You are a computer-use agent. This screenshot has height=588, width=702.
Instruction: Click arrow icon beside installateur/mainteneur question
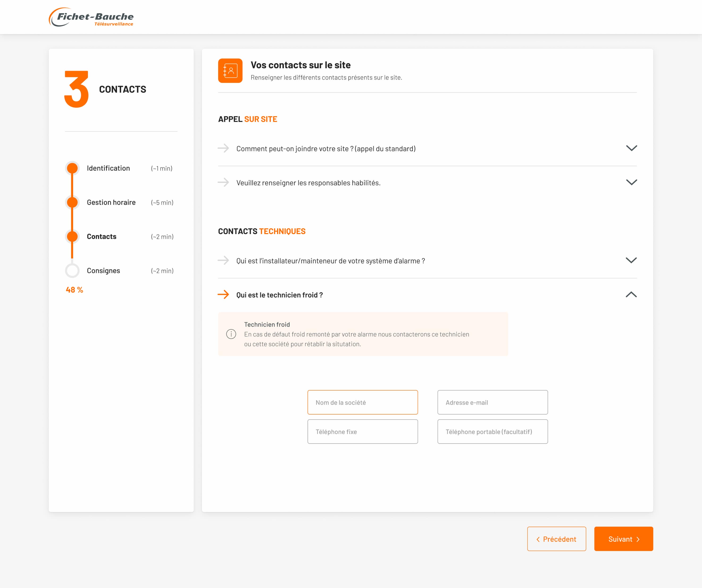coord(223,260)
